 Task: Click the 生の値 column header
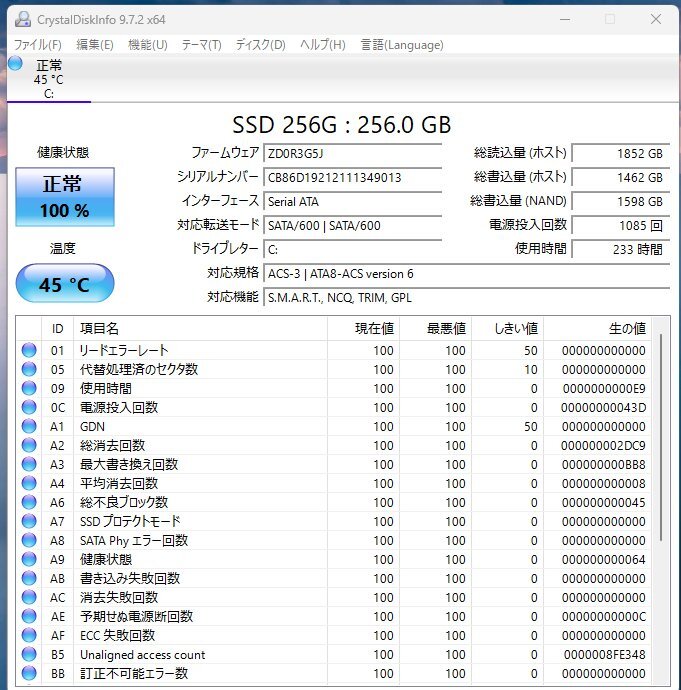click(x=597, y=328)
